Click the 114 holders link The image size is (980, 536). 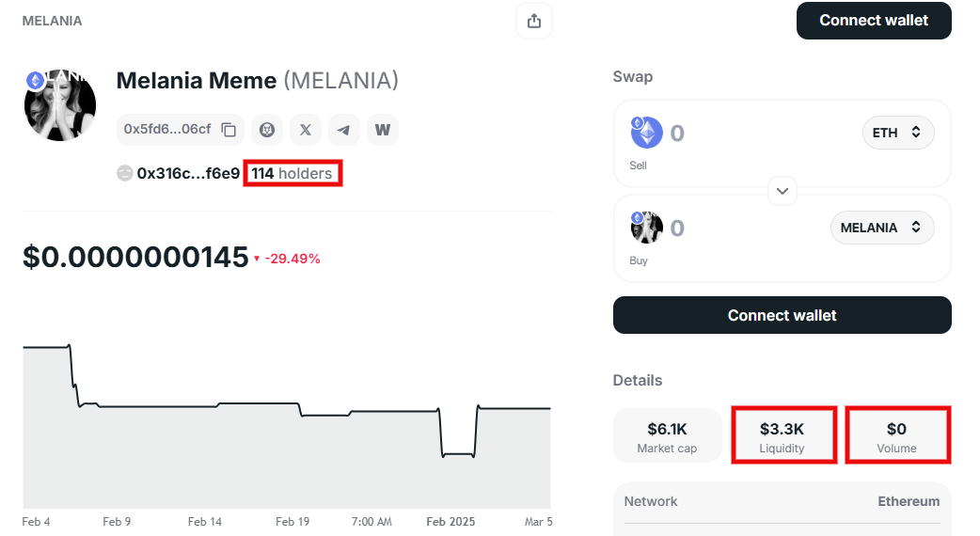(x=292, y=173)
